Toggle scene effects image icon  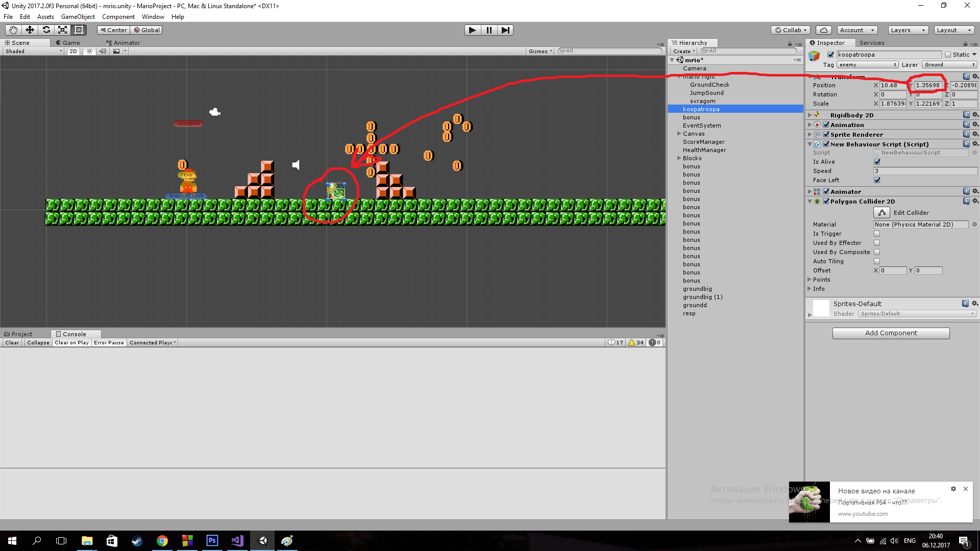tap(116, 51)
